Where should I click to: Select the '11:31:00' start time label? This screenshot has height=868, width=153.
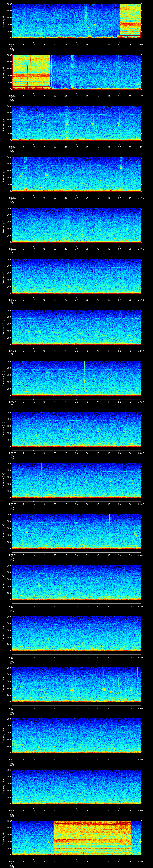[x=12, y=147]
